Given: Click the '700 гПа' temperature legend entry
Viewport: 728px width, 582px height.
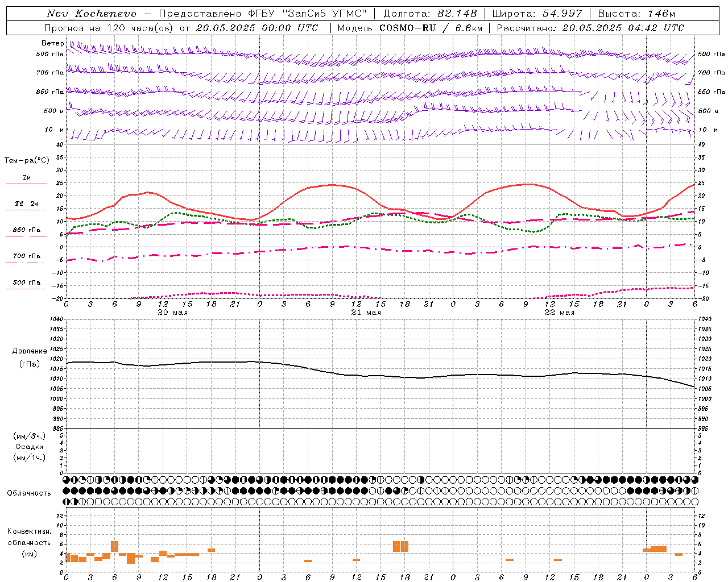Looking at the screenshot, I should [x=27, y=256].
